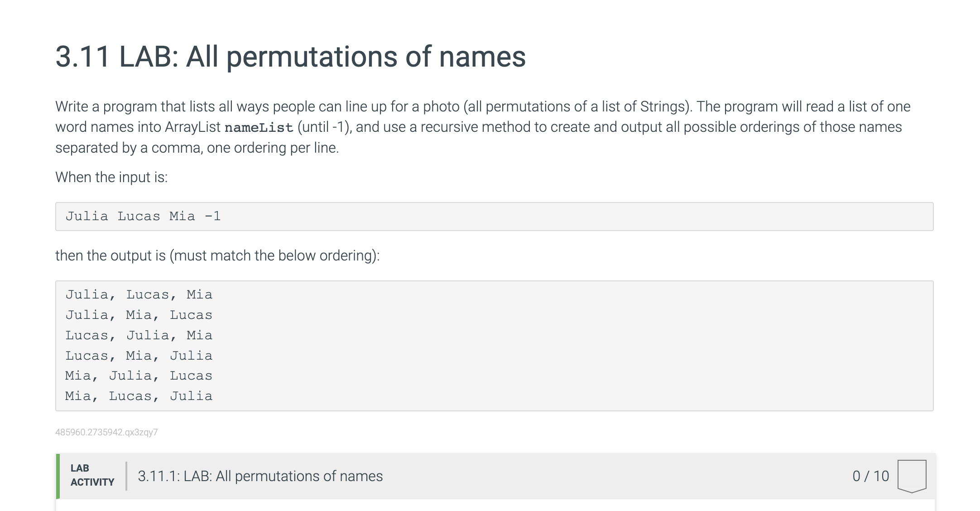Click the input sample Julia Lucas Mia -1
This screenshot has width=980, height=511.
coord(143,216)
